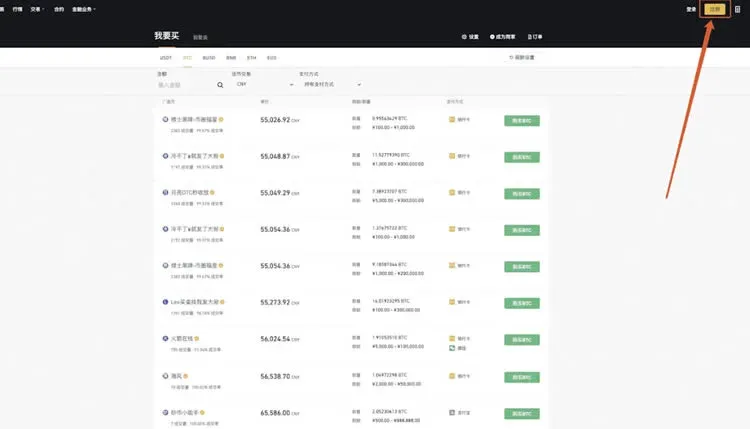
Task: Click merchant avatar icon on 65,586.00 row
Action: (x=165, y=412)
